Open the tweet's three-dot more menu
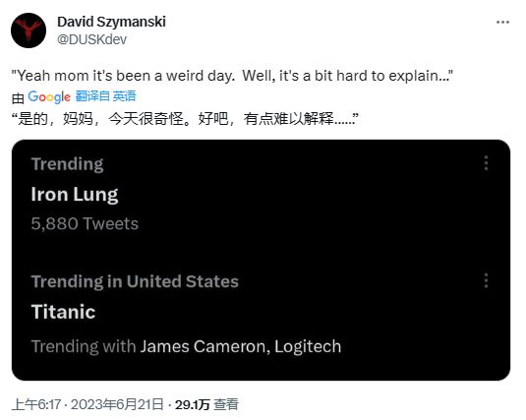This screenshot has width=526, height=420. 502,23
